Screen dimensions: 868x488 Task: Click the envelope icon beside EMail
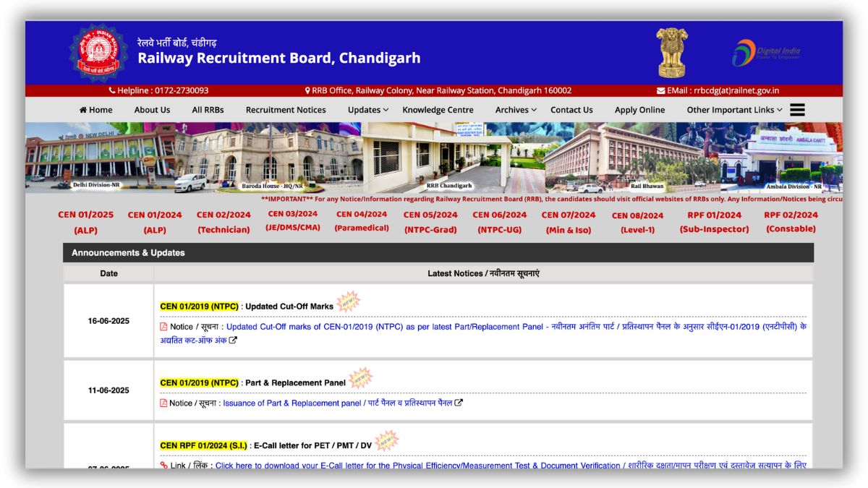pos(661,91)
